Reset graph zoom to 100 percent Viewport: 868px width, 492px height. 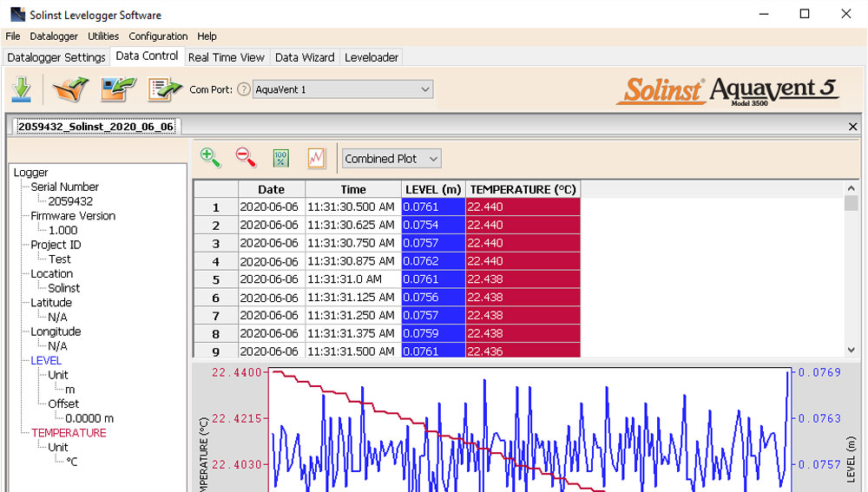(281, 158)
